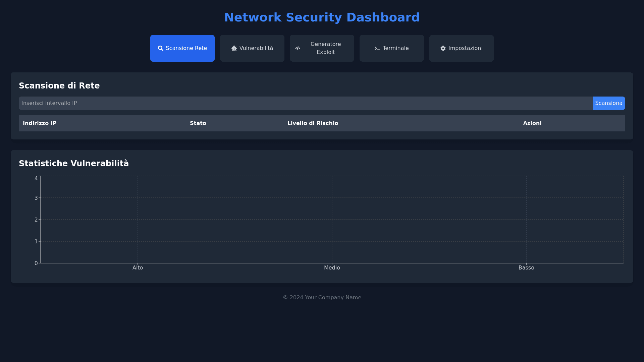Select the Scansione Rete tab

(x=182, y=48)
